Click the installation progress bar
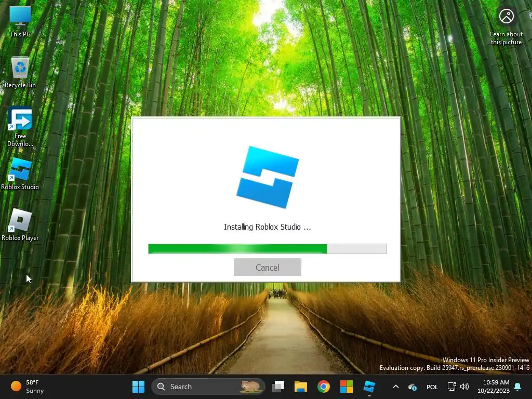The width and height of the screenshot is (532, 399). point(268,249)
